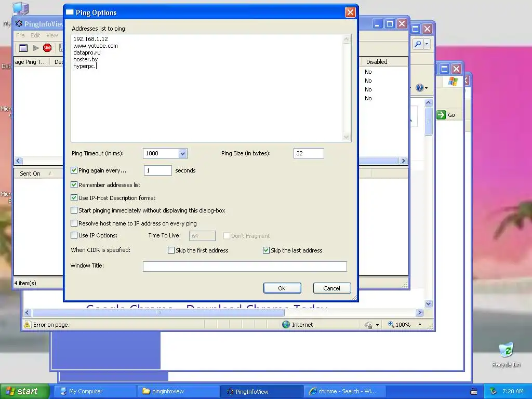The width and height of the screenshot is (532, 399).
Task: Open File menu in PingInfoView
Action: point(20,35)
